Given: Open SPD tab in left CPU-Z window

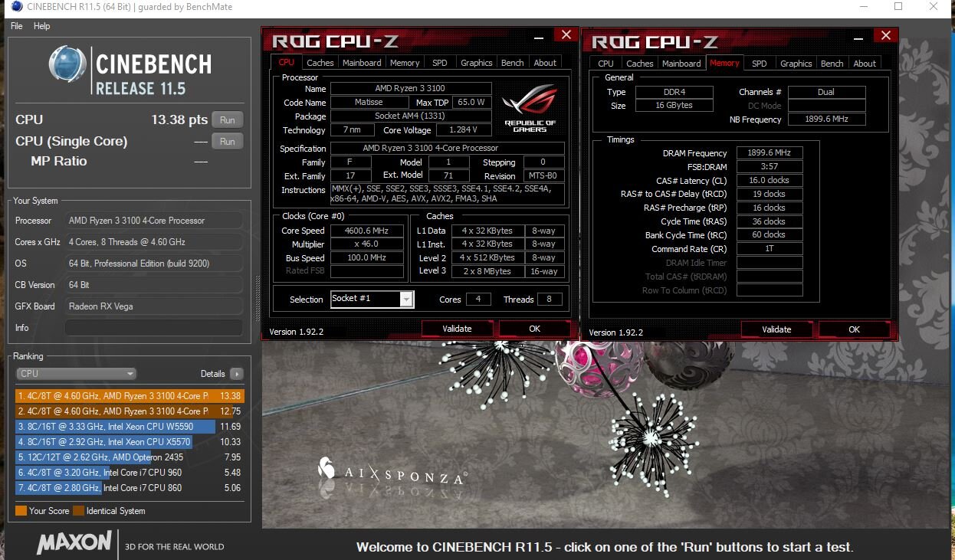Looking at the screenshot, I should [439, 63].
